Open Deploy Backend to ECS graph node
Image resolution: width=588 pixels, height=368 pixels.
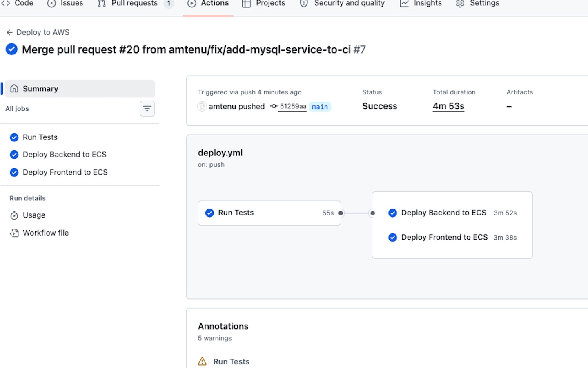coord(452,213)
